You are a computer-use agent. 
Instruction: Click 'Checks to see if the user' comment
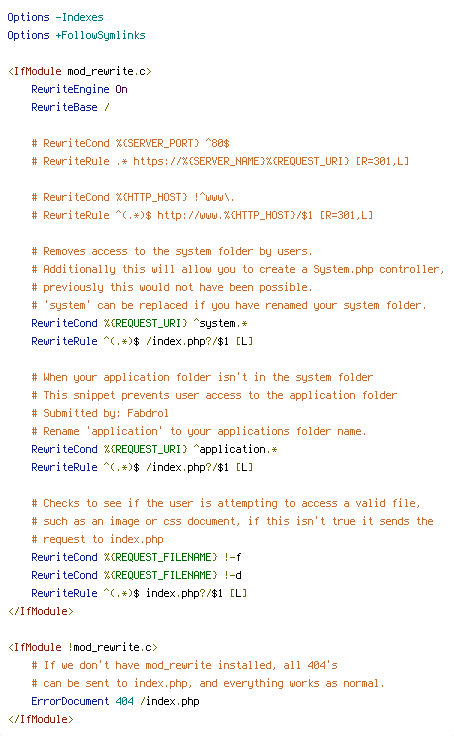(226, 503)
